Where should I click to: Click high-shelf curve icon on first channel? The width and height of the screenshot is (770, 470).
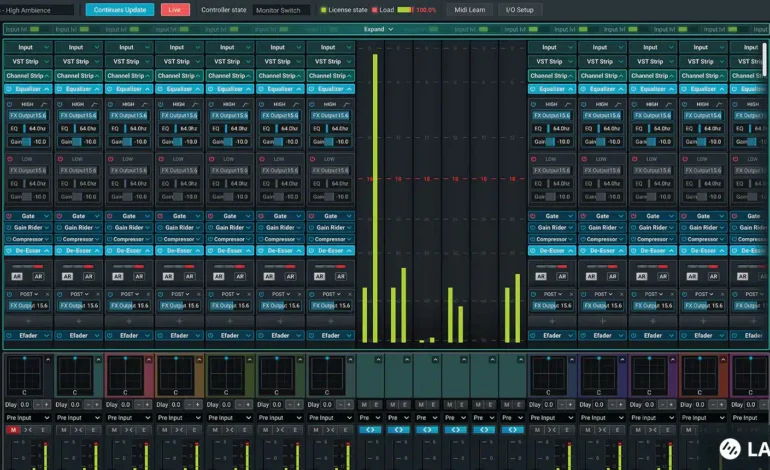tap(44, 104)
